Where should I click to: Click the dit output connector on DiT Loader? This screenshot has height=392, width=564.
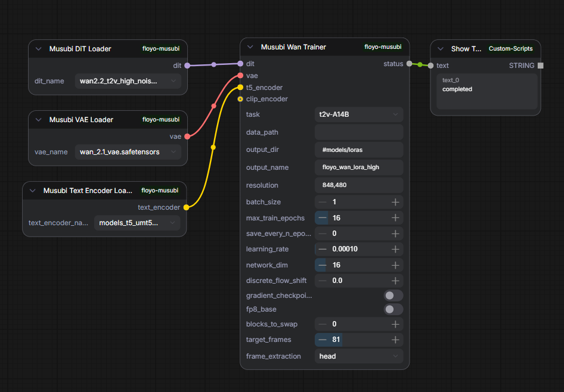coord(187,65)
